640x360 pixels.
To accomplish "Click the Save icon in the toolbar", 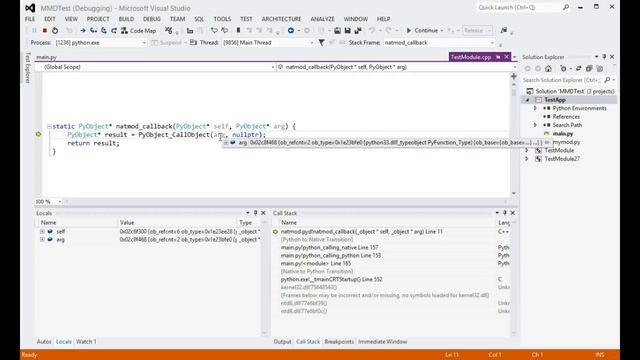I will [x=347, y=31].
